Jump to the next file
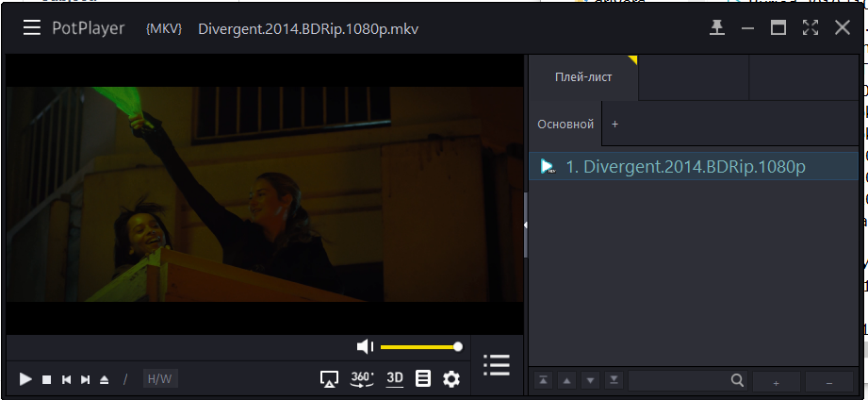868x400 pixels. pyautogui.click(x=85, y=379)
